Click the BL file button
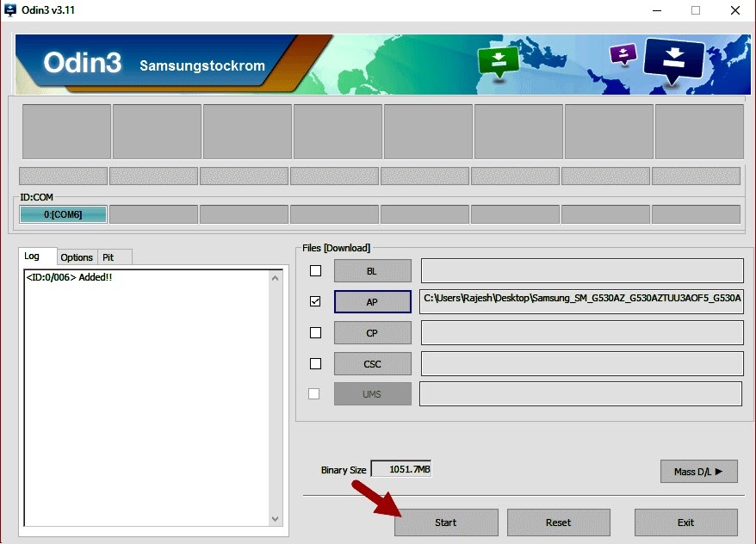Image resolution: width=756 pixels, height=544 pixels. click(x=372, y=271)
